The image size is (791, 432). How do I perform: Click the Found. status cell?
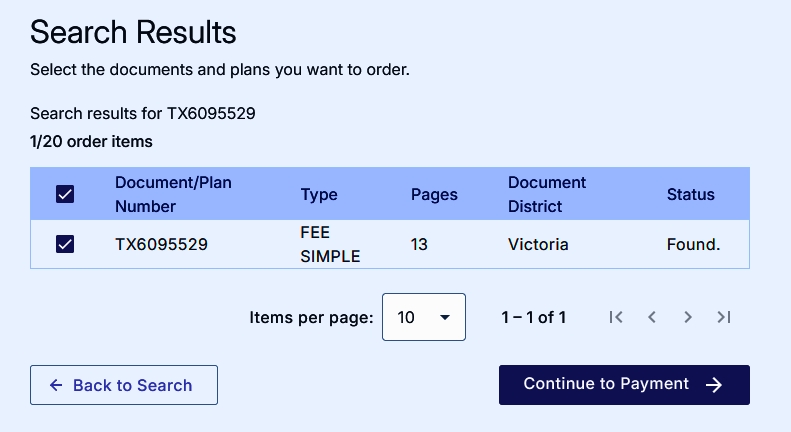click(693, 244)
